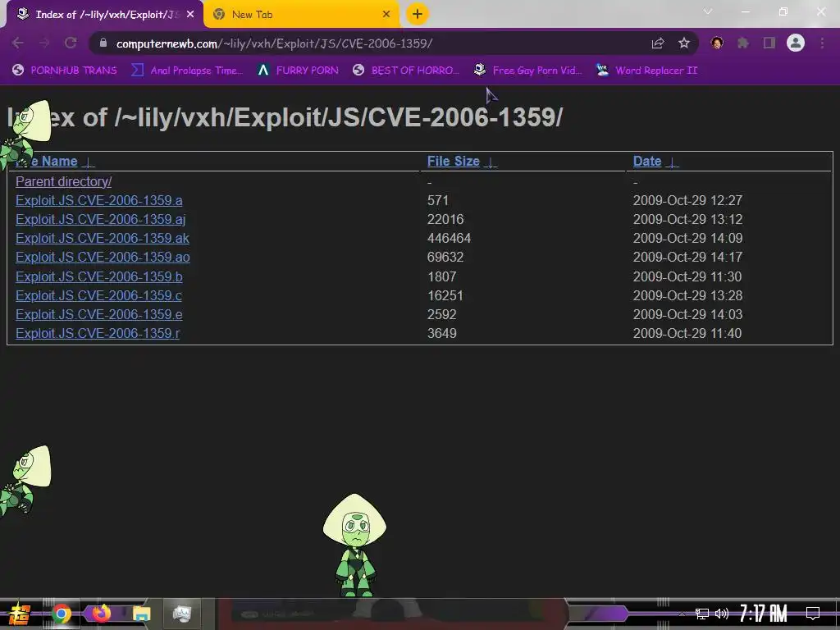Click the browser back arrow
The image size is (840, 630).
coord(18,43)
